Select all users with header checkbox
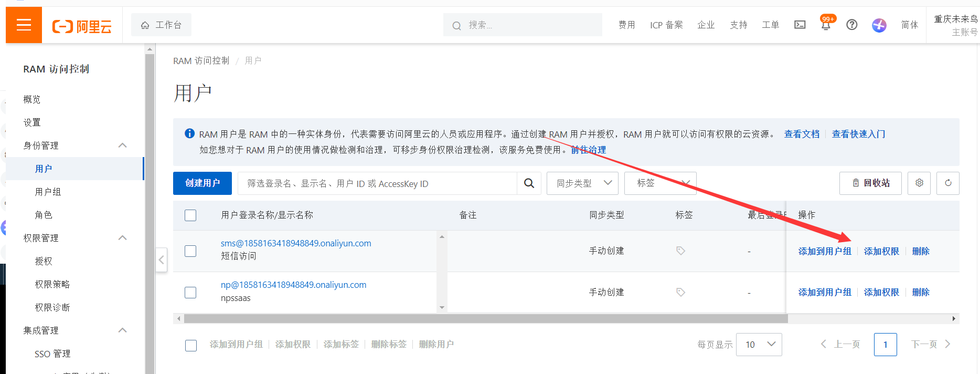The width and height of the screenshot is (980, 374). pyautogui.click(x=190, y=215)
